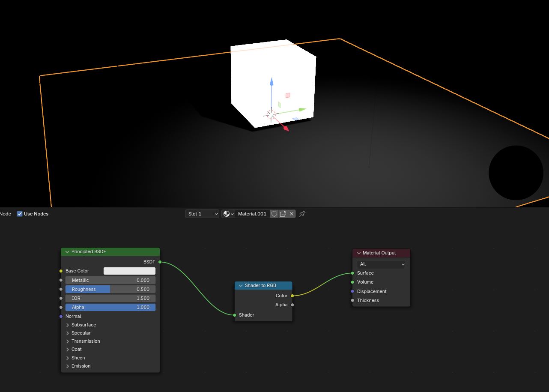549x392 pixels.
Task: Click the Color output socket
Action: [x=292, y=296]
